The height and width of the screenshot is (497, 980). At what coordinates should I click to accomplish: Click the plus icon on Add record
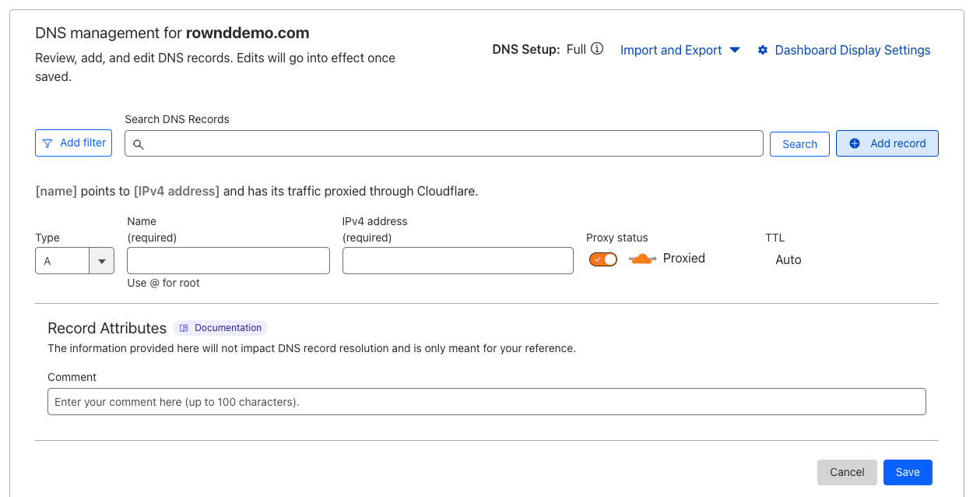pyautogui.click(x=855, y=143)
